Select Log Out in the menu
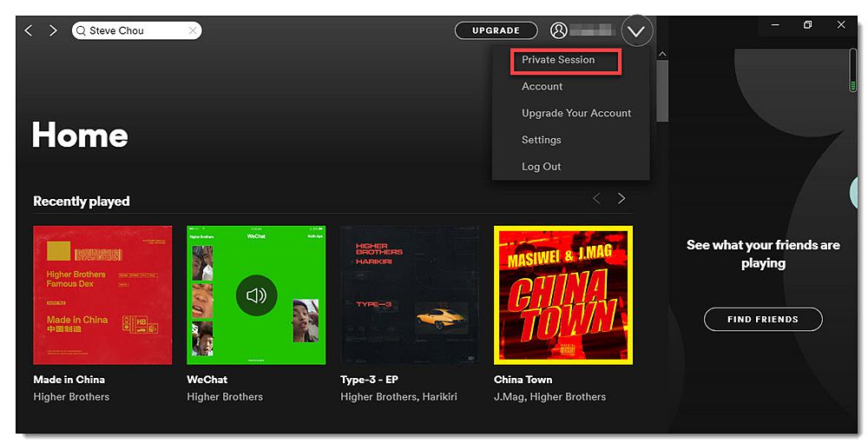868x444 pixels. [542, 166]
